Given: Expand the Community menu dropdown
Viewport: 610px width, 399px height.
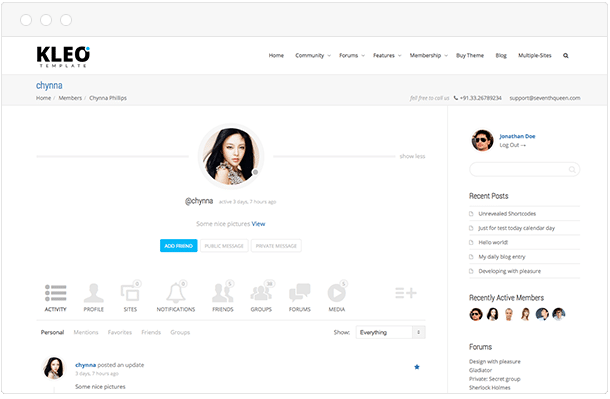Looking at the screenshot, I should (313, 56).
